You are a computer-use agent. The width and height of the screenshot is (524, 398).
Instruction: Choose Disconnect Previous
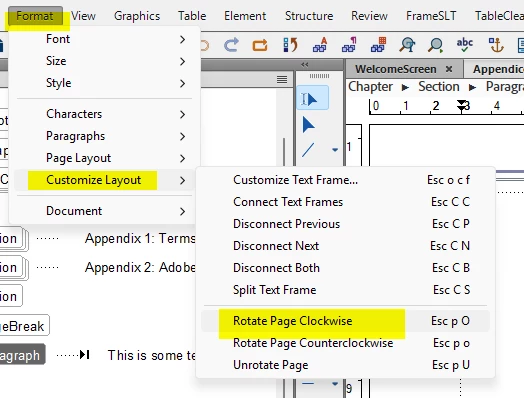click(346, 224)
